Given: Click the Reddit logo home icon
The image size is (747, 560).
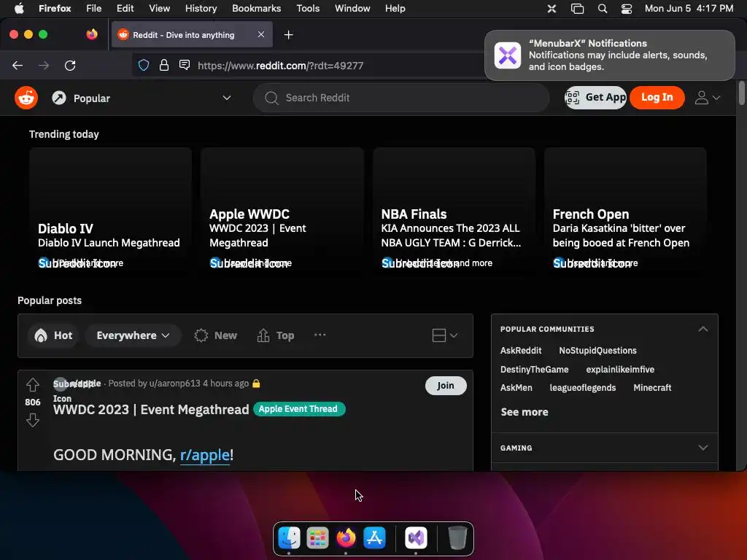Looking at the screenshot, I should (x=26, y=98).
